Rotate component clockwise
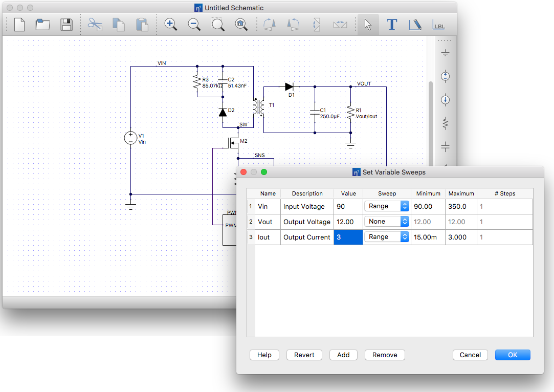Image resolution: width=554 pixels, height=392 pixels. tap(270, 25)
